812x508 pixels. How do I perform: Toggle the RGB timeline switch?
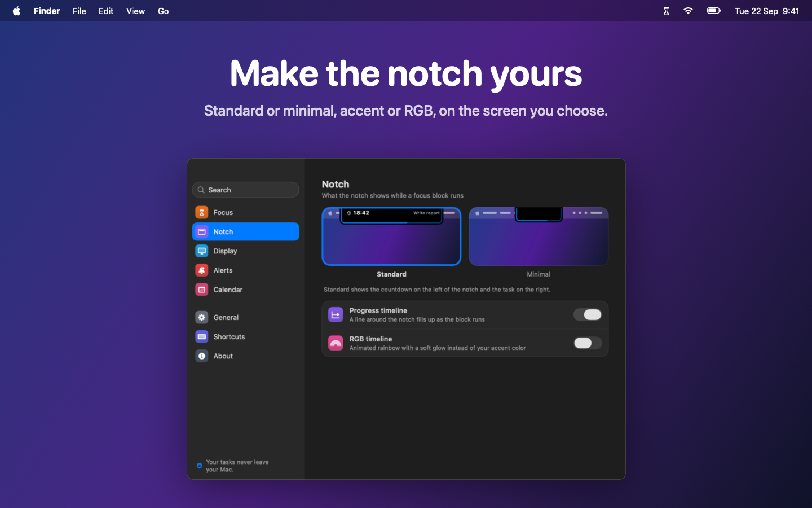(x=588, y=343)
